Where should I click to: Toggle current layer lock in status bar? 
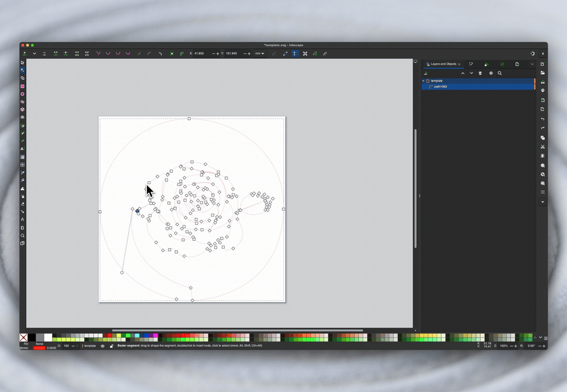pyautogui.click(x=111, y=346)
